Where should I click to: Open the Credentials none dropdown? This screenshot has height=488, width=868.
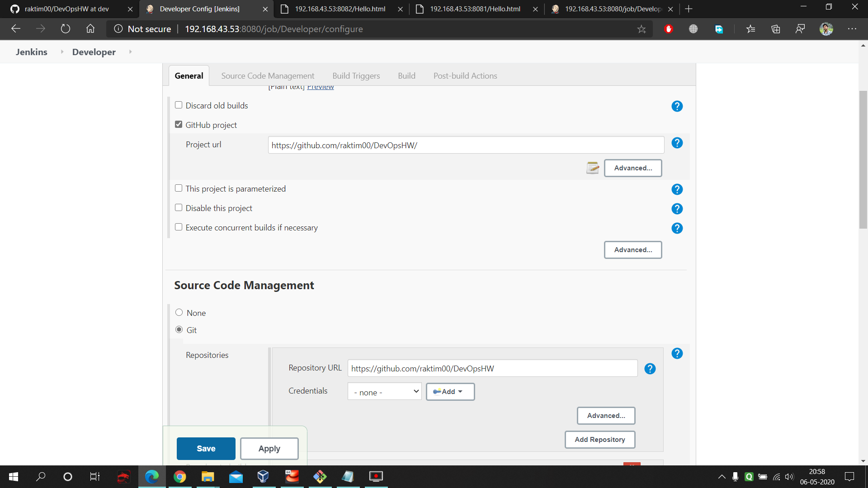click(384, 392)
